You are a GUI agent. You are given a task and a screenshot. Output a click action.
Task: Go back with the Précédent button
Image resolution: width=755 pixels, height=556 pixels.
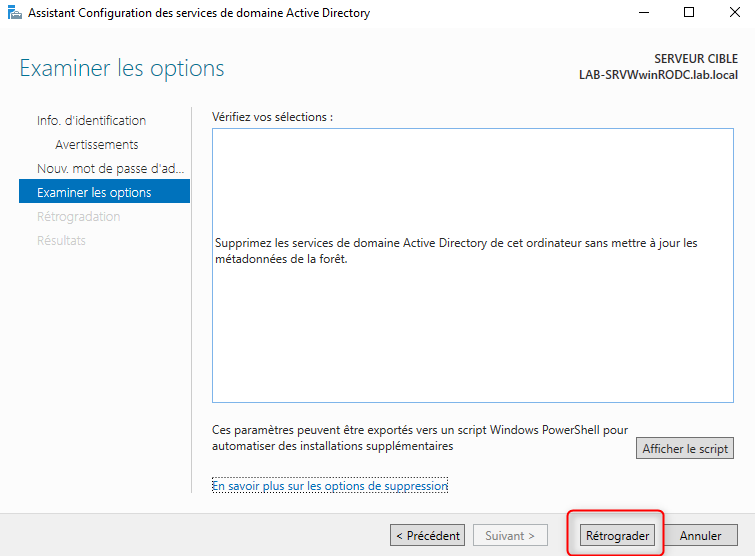pos(428,535)
